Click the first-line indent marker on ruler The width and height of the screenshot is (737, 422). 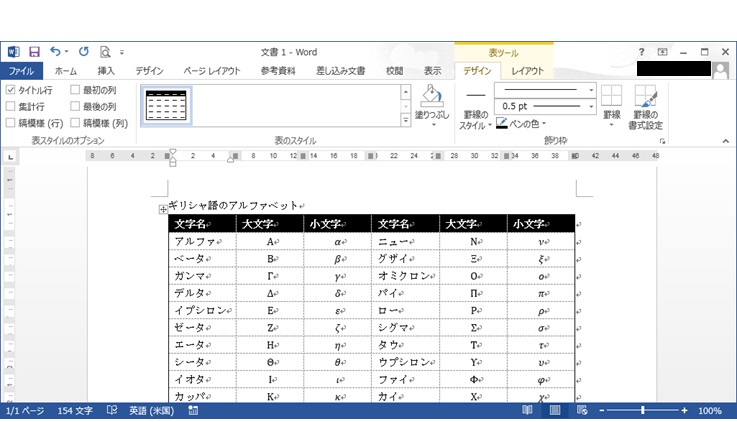click(x=172, y=152)
